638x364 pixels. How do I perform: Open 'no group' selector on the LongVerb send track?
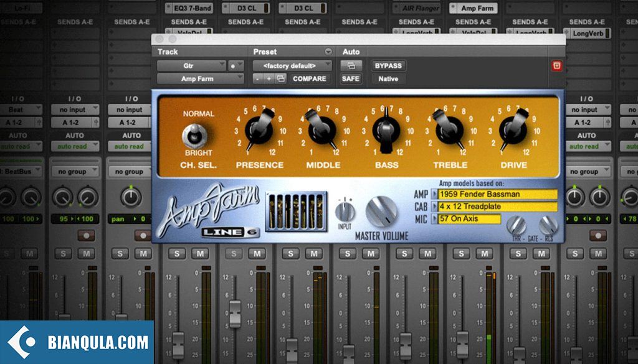click(x=586, y=172)
